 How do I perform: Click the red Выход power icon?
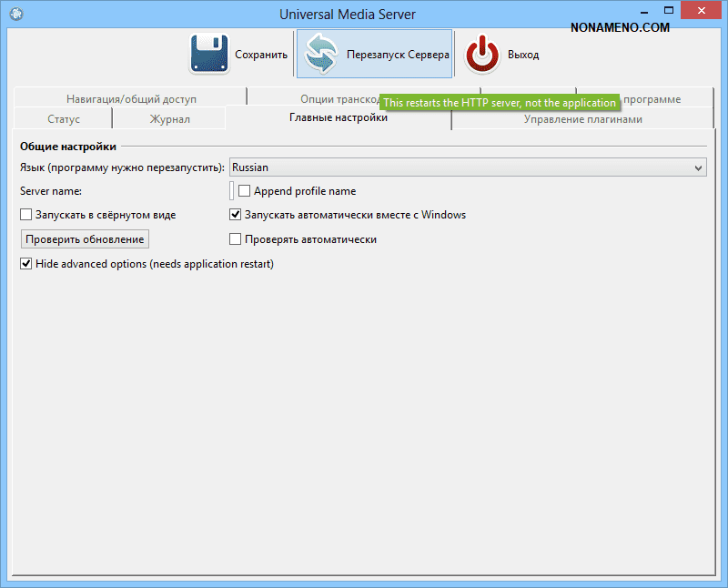[x=482, y=54]
